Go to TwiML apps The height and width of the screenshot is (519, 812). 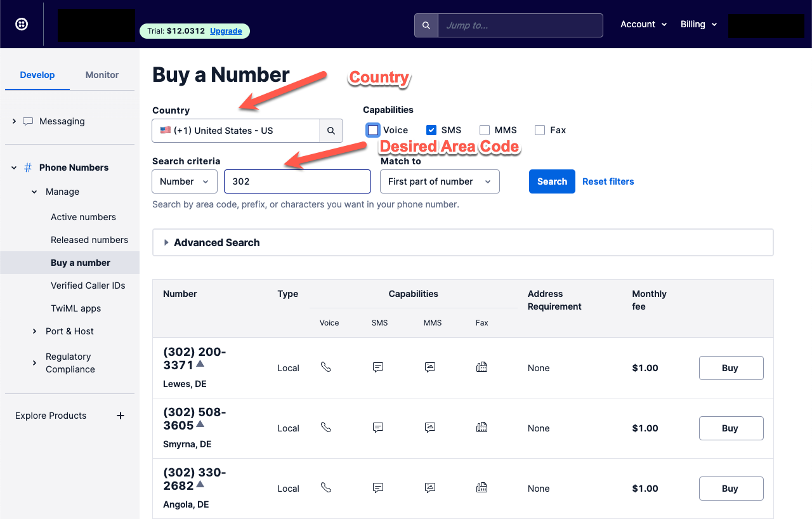point(76,308)
